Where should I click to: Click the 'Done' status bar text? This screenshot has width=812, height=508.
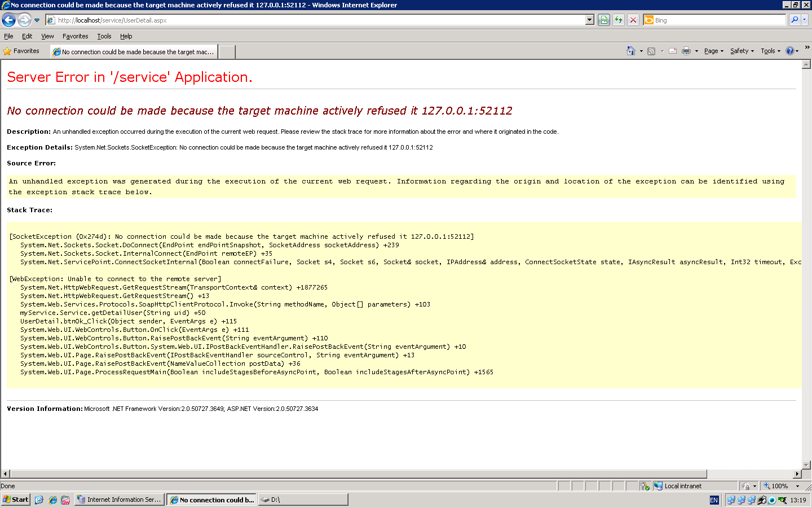point(8,486)
